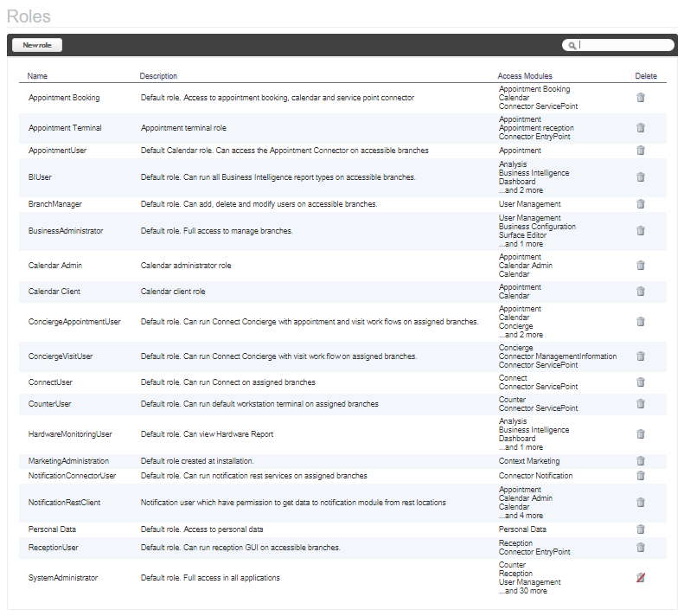Click trash icon in CounterUser row
The height and width of the screenshot is (616, 684).
[641, 404]
